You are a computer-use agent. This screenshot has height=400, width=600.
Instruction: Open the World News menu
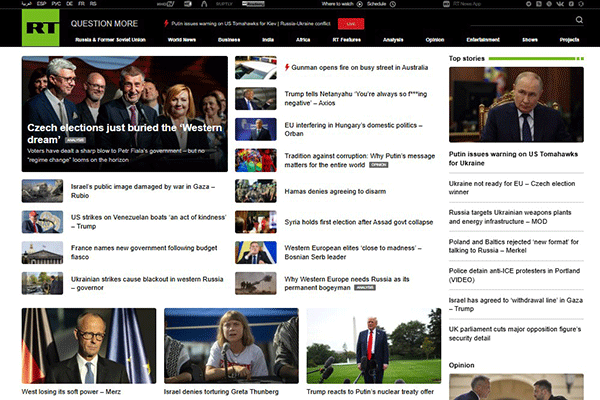click(182, 40)
